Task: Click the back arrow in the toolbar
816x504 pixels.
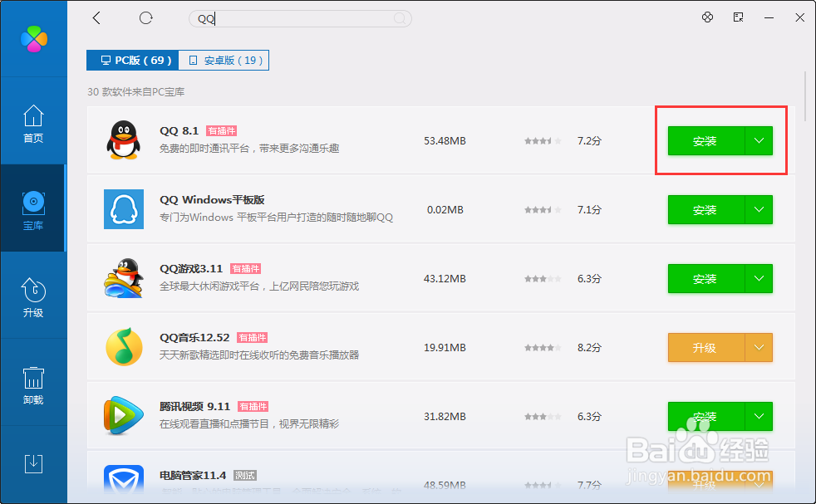Action: pyautogui.click(x=96, y=17)
